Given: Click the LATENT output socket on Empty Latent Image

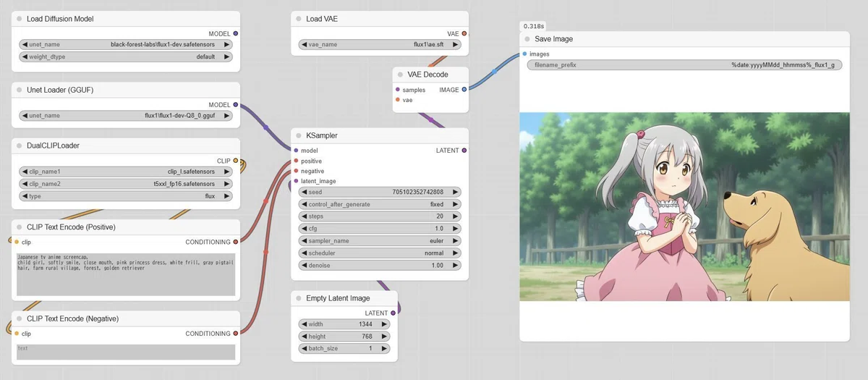Looking at the screenshot, I should 393,313.
